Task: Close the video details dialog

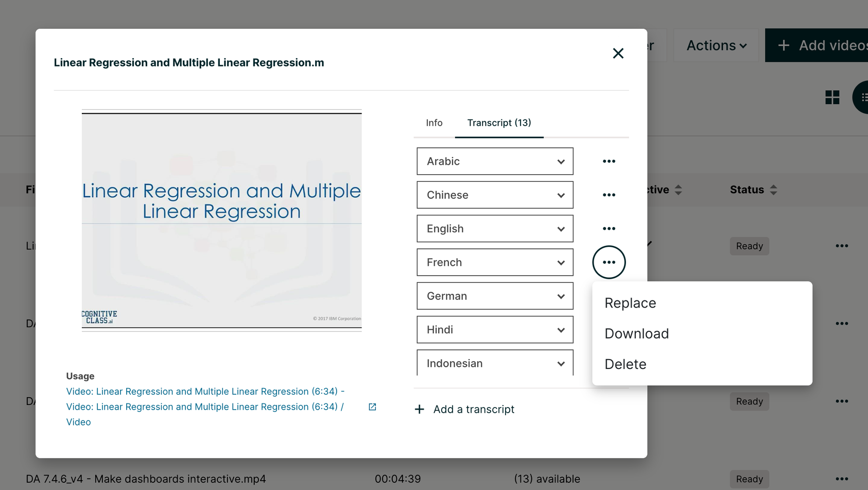Action: pyautogui.click(x=618, y=53)
